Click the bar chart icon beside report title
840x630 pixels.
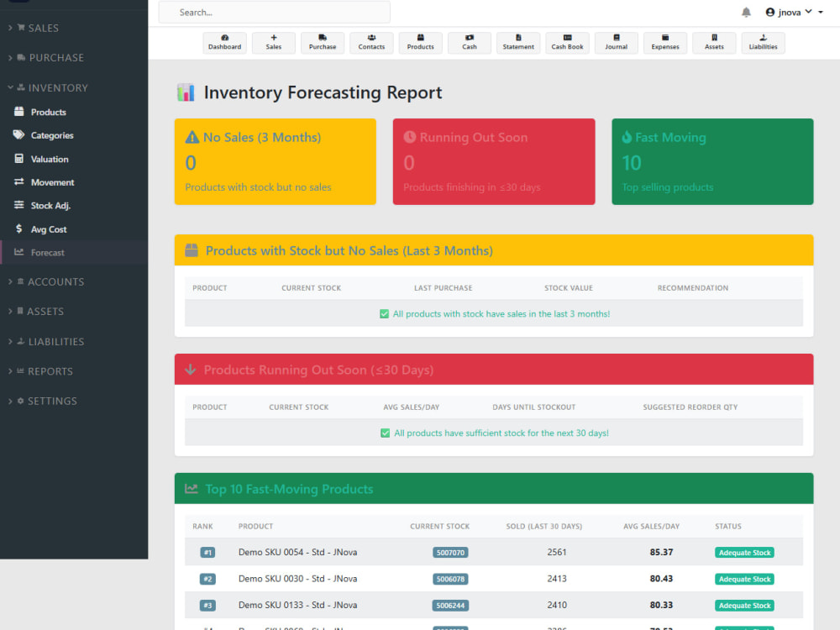pos(186,92)
